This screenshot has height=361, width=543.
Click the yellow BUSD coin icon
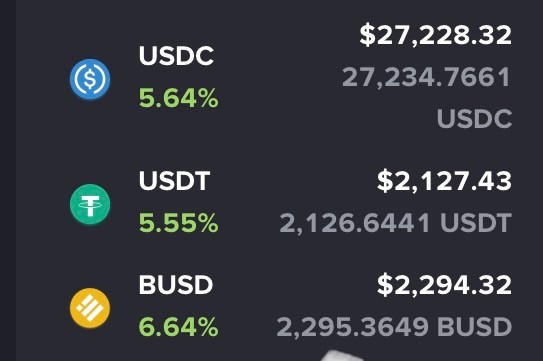[90, 308]
